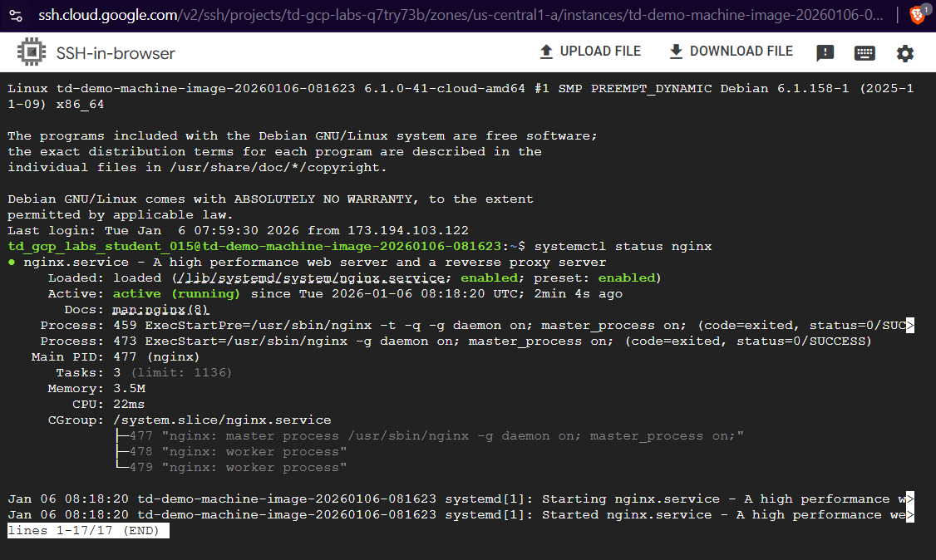Viewport: 936px width, 560px height.
Task: Click the Linux kernel version banner line
Action: [461, 96]
